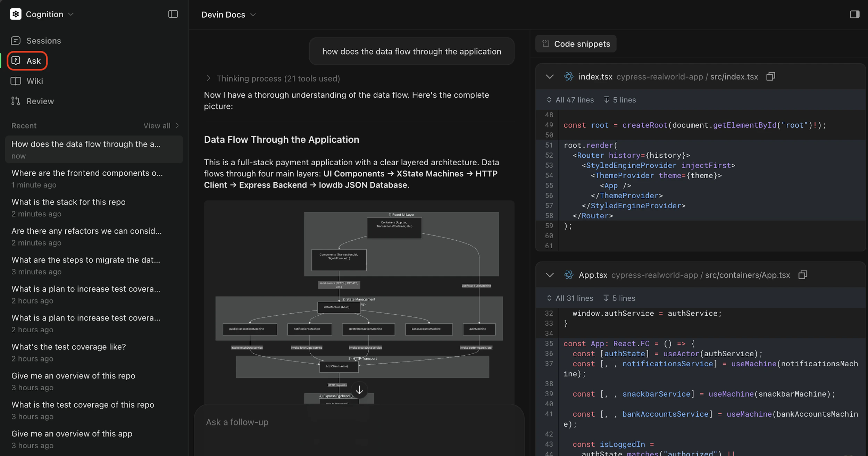
Task: Copy the App.tsx file path
Action: tap(802, 275)
